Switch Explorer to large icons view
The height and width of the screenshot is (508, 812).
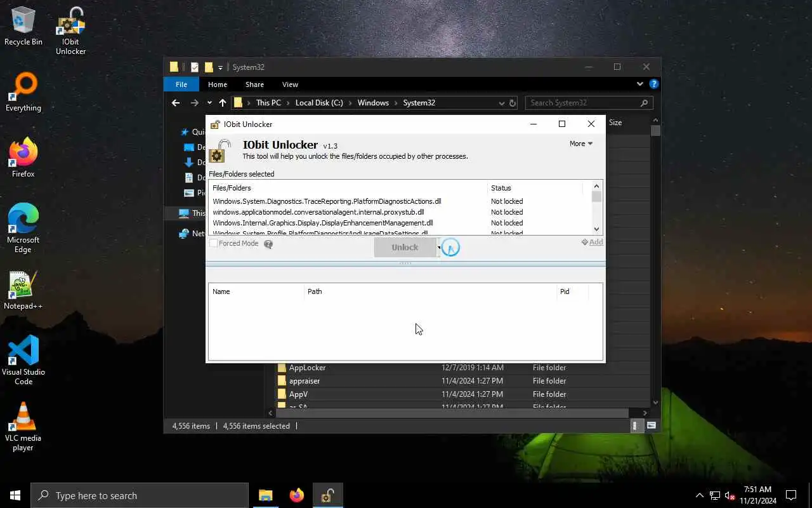pos(652,426)
